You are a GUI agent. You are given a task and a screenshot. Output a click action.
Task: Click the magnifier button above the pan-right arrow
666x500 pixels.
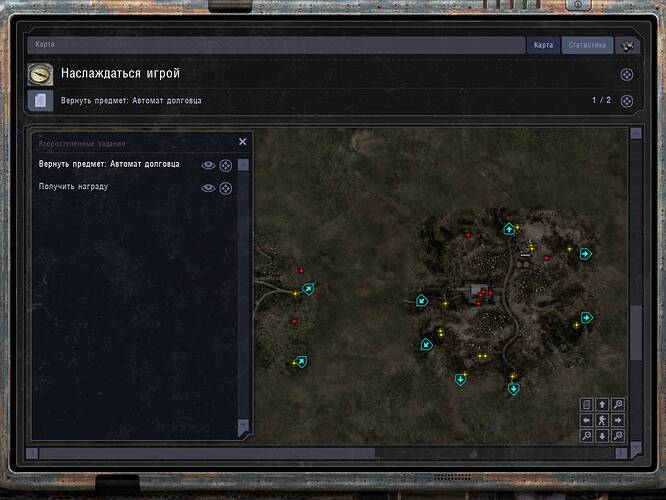pyautogui.click(x=618, y=404)
